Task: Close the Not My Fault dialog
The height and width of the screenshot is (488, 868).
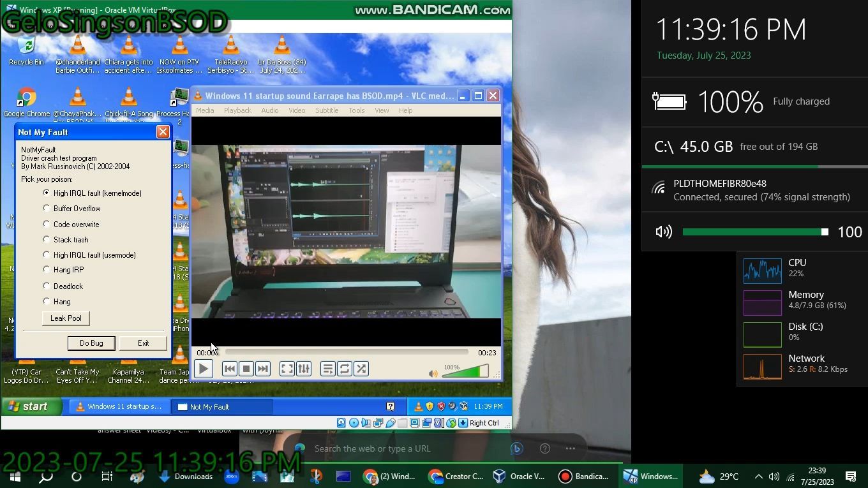Action: click(x=163, y=132)
